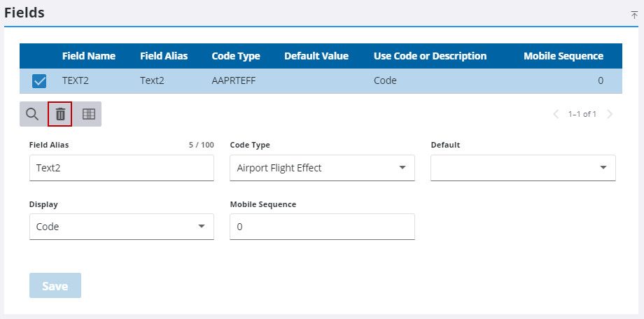The width and height of the screenshot is (644, 319).
Task: Go to previous page arrow
Action: 556,114
